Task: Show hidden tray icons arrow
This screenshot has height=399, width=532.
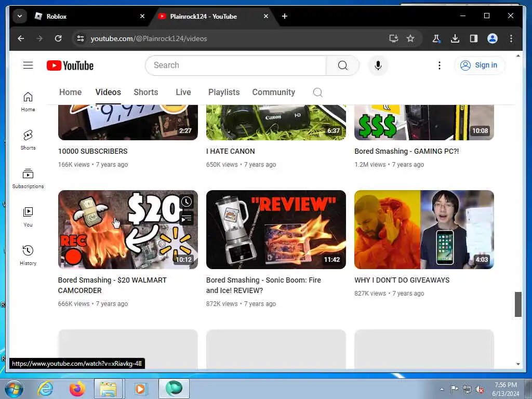Action: coord(442,389)
